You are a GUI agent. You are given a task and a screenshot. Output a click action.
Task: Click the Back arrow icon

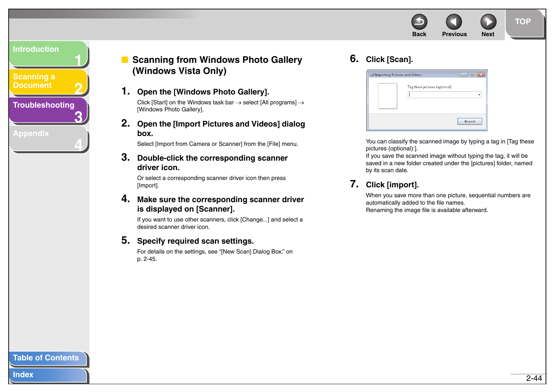(x=419, y=22)
